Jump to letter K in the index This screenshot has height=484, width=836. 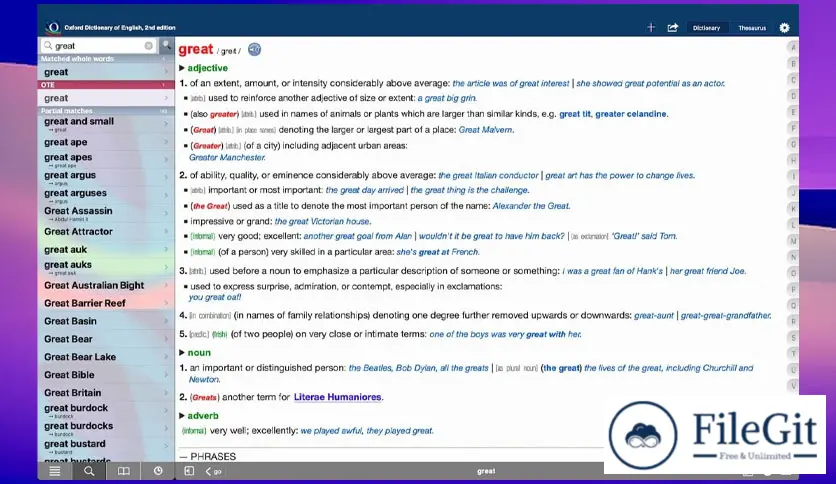(x=793, y=208)
